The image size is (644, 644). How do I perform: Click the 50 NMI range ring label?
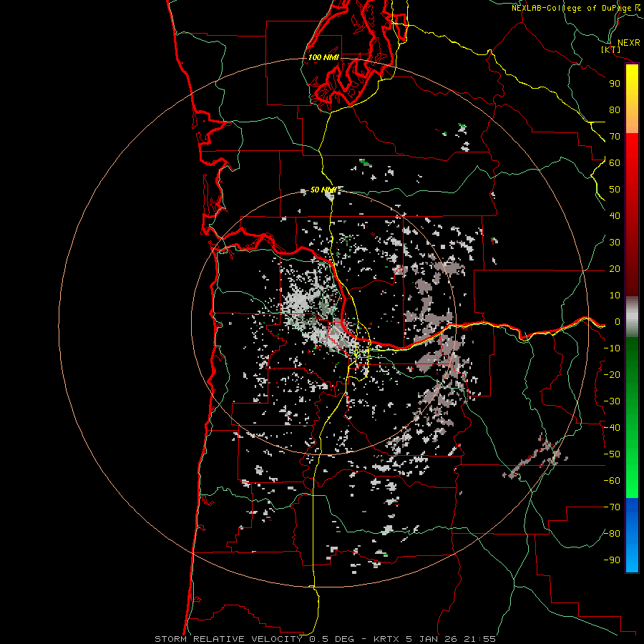click(323, 190)
